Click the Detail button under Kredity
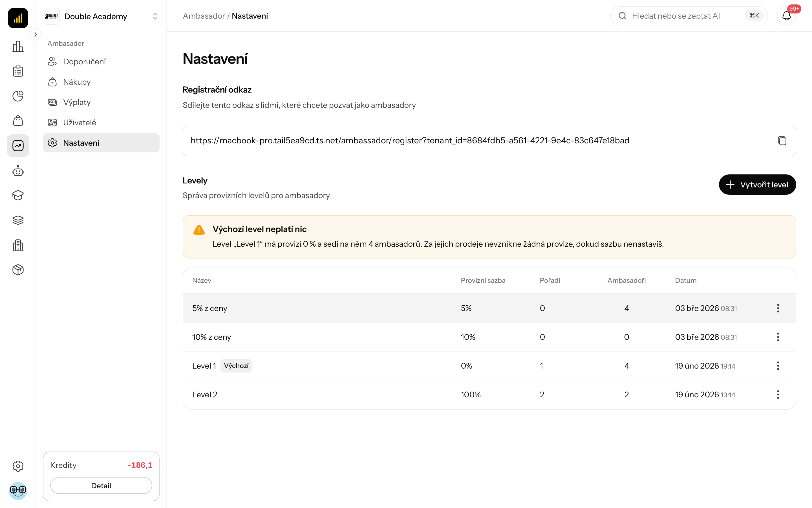 pyautogui.click(x=101, y=485)
